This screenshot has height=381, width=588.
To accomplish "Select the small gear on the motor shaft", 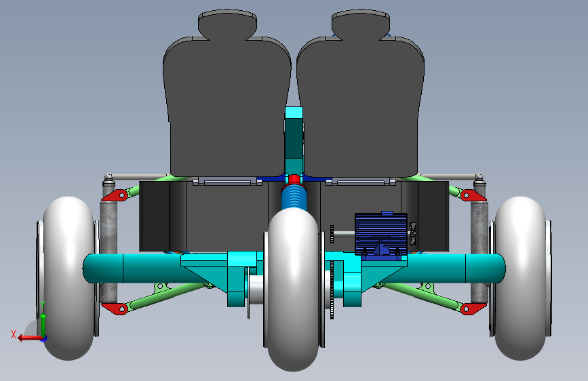I will pyautogui.click(x=332, y=234).
